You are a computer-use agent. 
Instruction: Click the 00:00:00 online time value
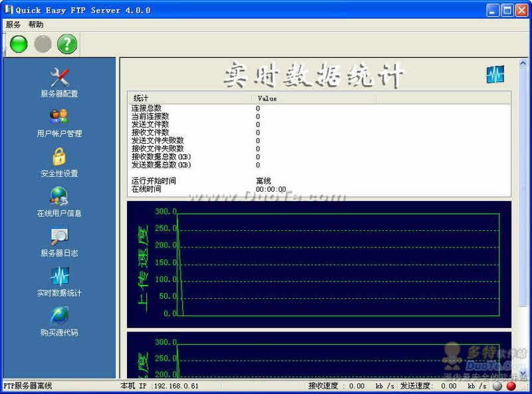point(271,189)
